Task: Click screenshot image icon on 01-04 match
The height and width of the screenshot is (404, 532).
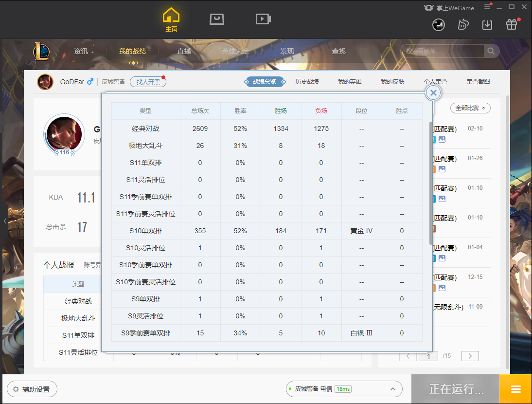Action: pyautogui.click(x=442, y=258)
